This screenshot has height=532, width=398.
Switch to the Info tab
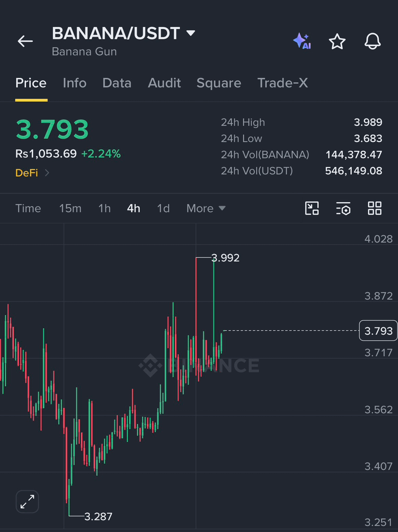(75, 83)
